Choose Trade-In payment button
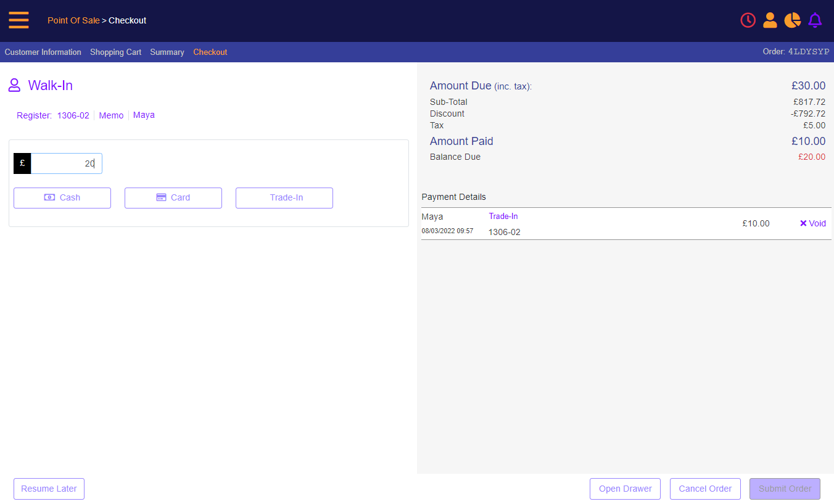The height and width of the screenshot is (504, 834). click(x=284, y=198)
